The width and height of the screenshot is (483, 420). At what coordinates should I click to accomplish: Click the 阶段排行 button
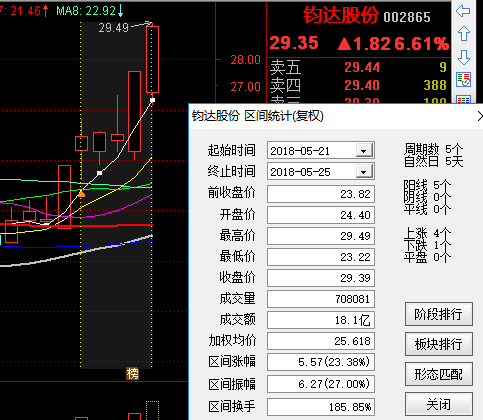click(439, 314)
